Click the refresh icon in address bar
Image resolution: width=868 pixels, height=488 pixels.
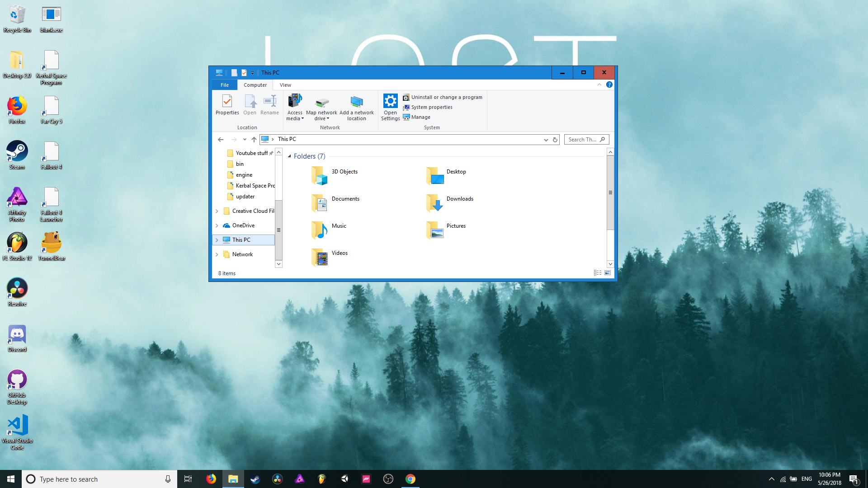tap(555, 139)
